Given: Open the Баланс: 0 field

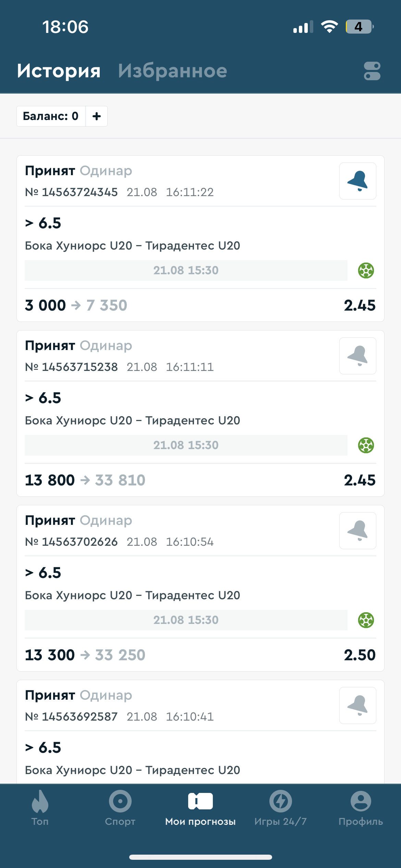Looking at the screenshot, I should pyautogui.click(x=51, y=116).
